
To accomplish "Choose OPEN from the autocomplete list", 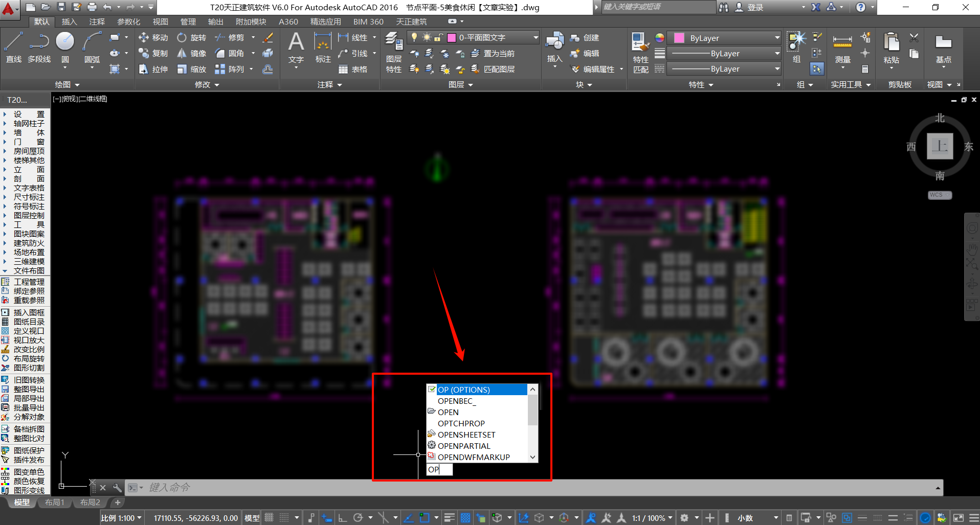I will [x=448, y=412].
